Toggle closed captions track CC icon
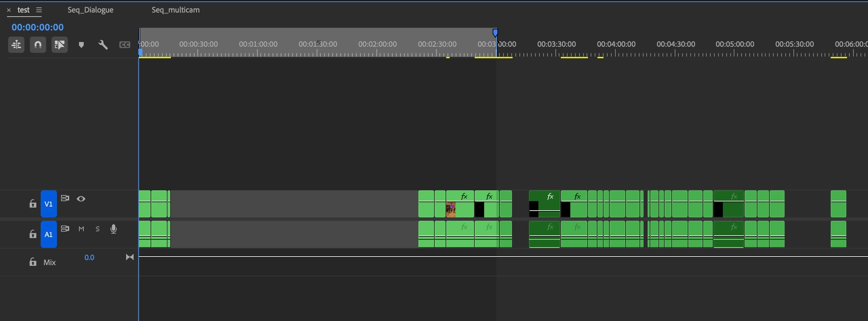 125,45
